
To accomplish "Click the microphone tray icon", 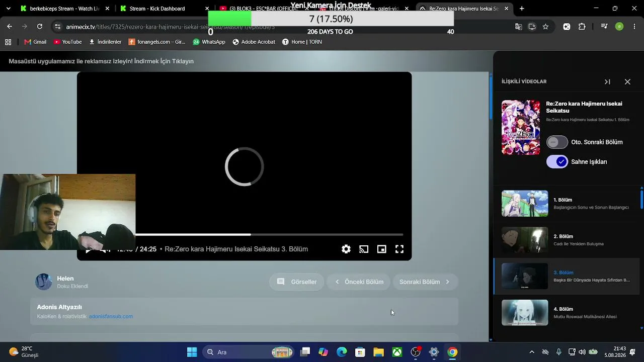I will [558, 352].
